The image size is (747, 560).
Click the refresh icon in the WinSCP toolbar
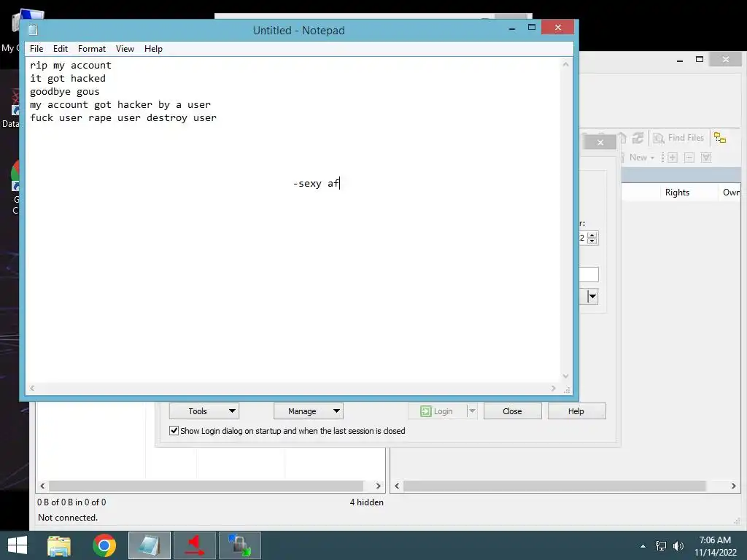(x=638, y=138)
